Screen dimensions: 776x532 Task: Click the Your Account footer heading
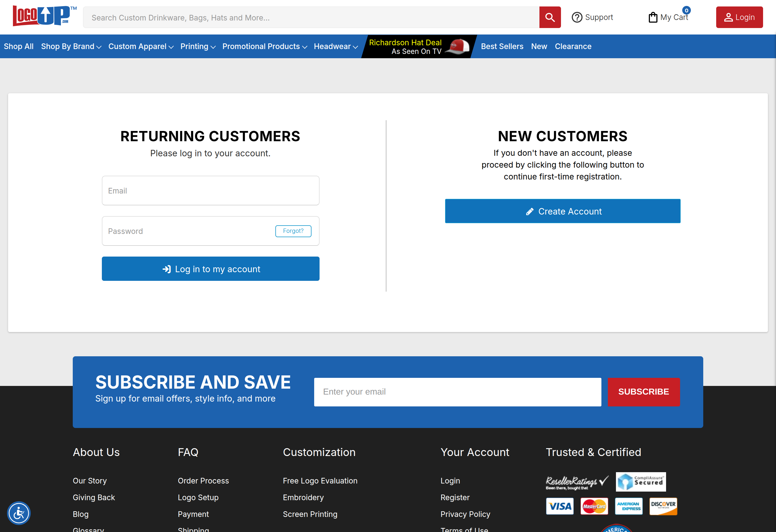pyautogui.click(x=475, y=452)
